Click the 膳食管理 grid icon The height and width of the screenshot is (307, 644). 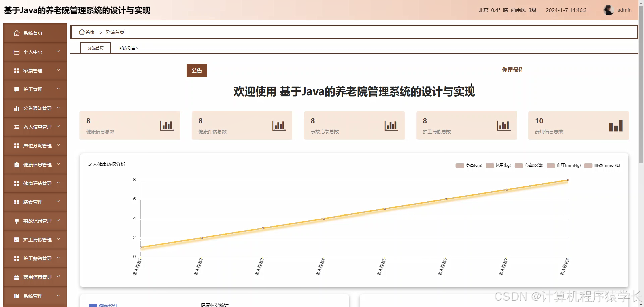tap(17, 202)
